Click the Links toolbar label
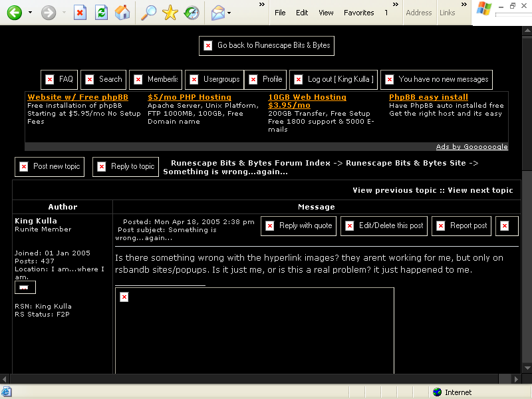The image size is (532, 399). click(447, 13)
